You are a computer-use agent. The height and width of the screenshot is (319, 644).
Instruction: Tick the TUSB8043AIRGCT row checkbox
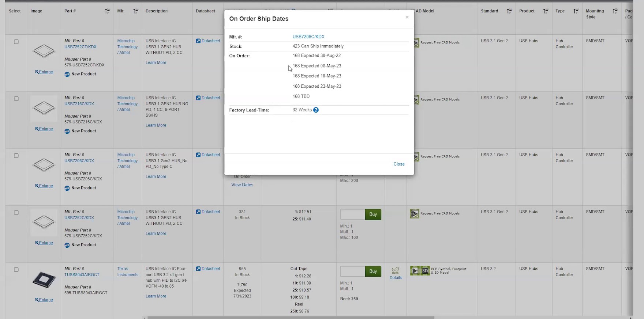coord(16,270)
